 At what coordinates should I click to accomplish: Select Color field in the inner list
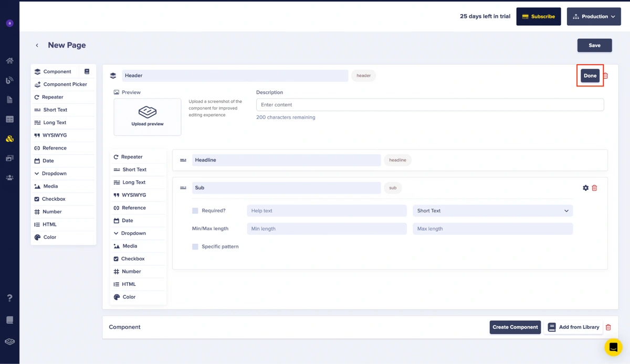click(x=129, y=297)
